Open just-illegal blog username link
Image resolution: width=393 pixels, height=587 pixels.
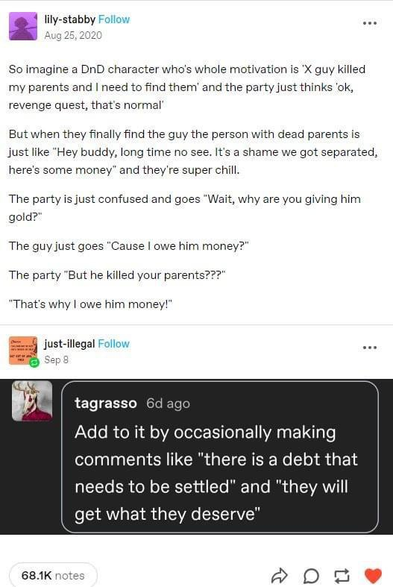click(x=69, y=343)
